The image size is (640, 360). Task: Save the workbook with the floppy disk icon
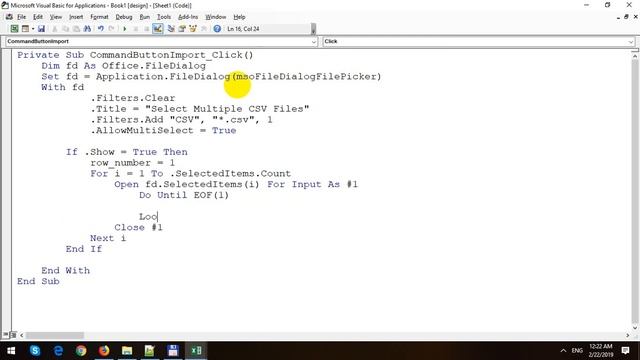click(x=41, y=29)
